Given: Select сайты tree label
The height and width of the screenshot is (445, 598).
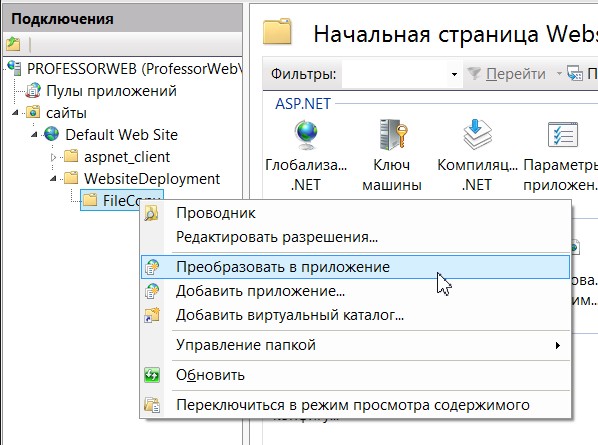Looking at the screenshot, I should [66, 113].
